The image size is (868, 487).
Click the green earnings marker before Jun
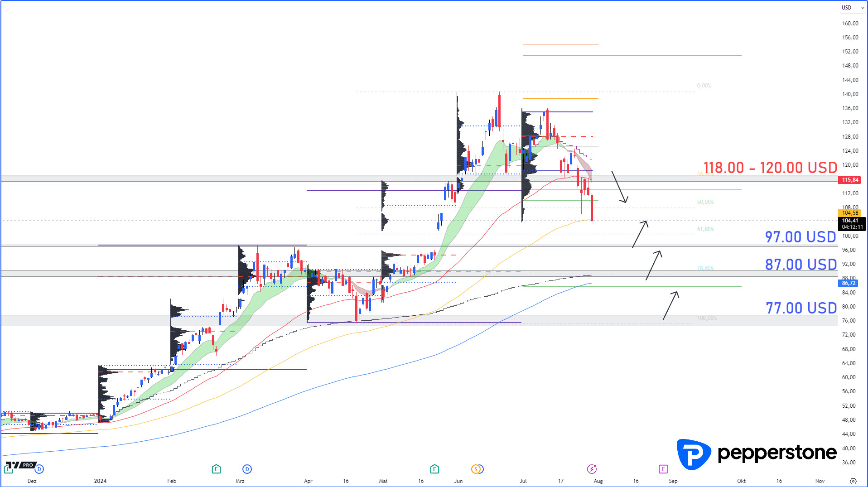434,469
